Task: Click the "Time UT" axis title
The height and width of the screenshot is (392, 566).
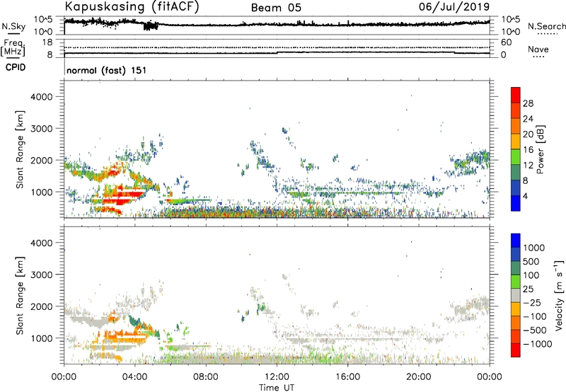Action: pos(277,388)
